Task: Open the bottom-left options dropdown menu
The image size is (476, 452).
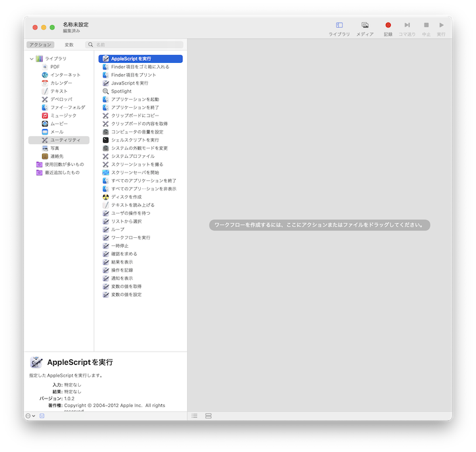Action: point(30,416)
